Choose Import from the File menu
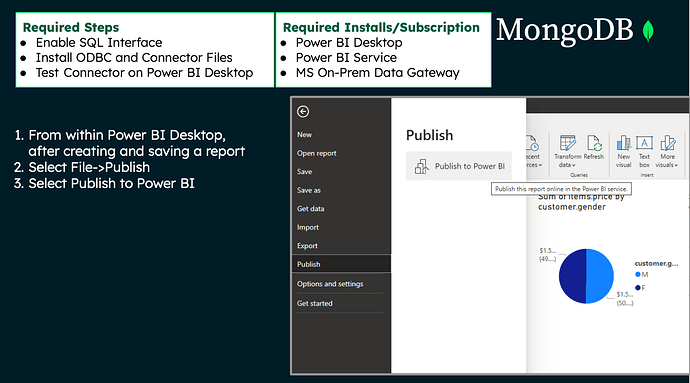The image size is (690, 383). click(308, 227)
